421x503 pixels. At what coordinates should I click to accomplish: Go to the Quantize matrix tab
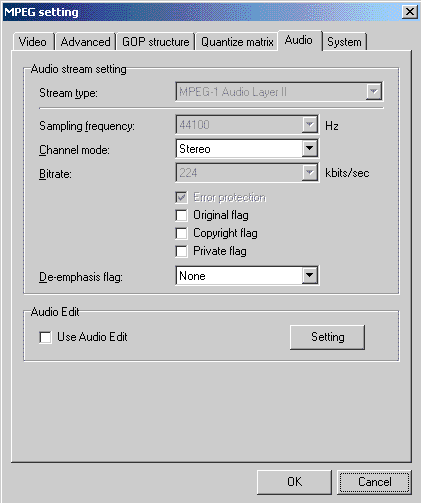pyautogui.click(x=237, y=42)
